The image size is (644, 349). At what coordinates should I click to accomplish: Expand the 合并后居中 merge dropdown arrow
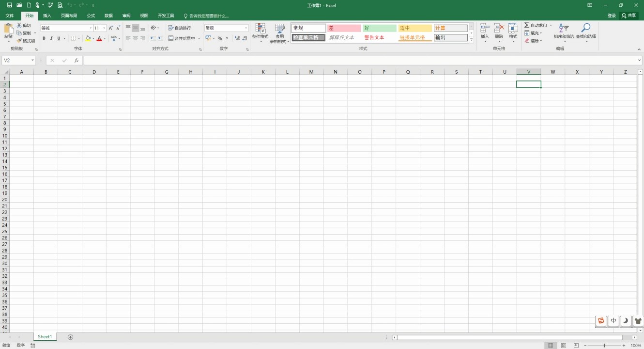(x=199, y=38)
